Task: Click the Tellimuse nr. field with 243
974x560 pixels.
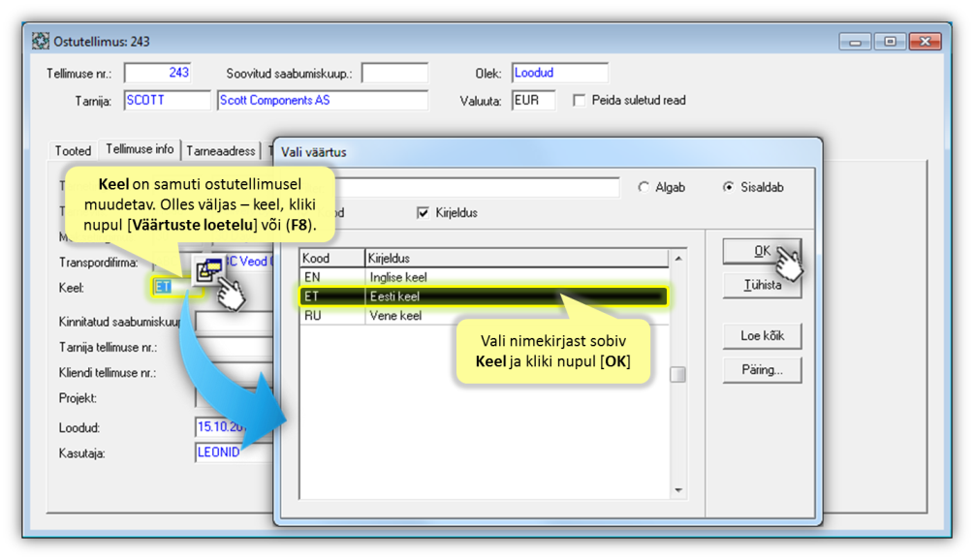Action: coord(158,73)
